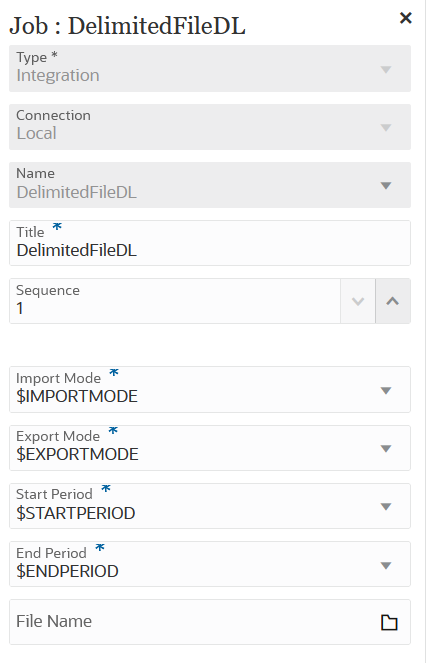Expand the Type dropdown arrow
The width and height of the screenshot is (436, 663).
tap(386, 69)
